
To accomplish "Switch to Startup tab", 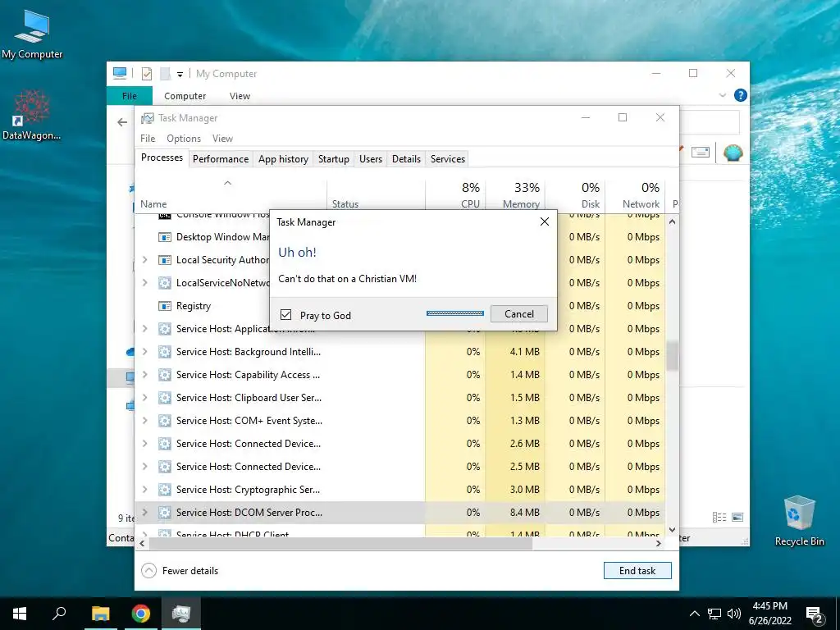I will (333, 159).
